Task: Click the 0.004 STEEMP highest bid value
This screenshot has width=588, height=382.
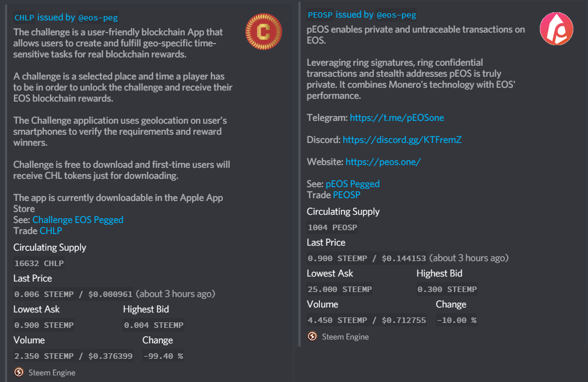Action: click(154, 325)
